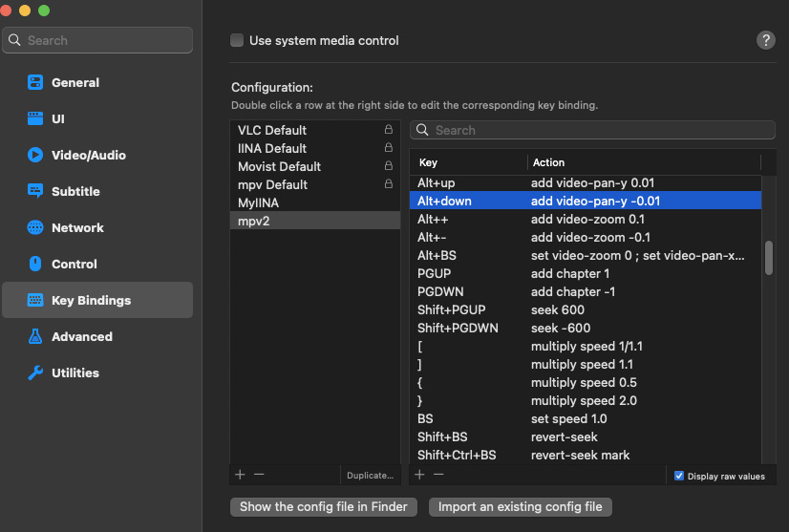Image resolution: width=789 pixels, height=532 pixels.
Task: Open Subtitle settings via caption icon
Action: [x=35, y=191]
